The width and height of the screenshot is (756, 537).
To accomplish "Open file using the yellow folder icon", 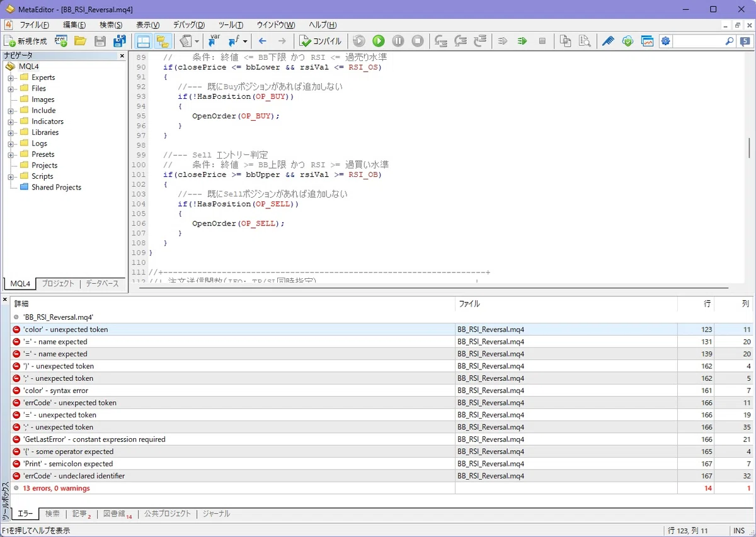I will pos(80,41).
